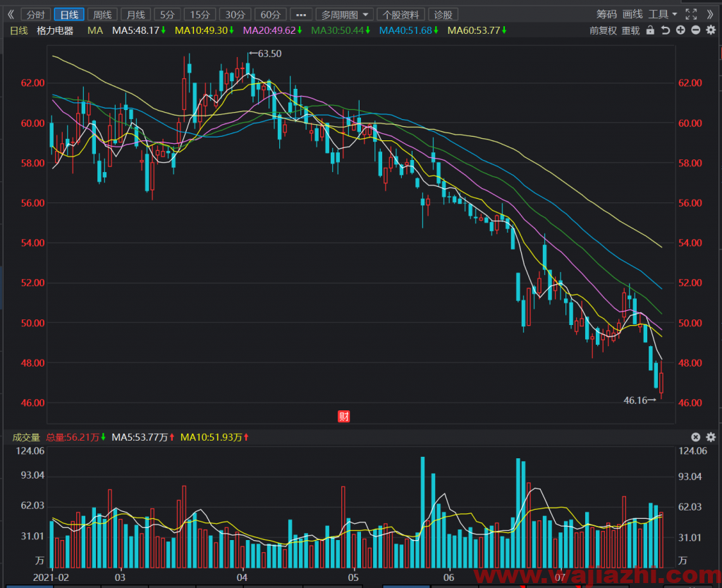Image resolution: width=722 pixels, height=588 pixels.
Task: Click MA40:51.68 indicator value
Action: pyautogui.click(x=409, y=31)
